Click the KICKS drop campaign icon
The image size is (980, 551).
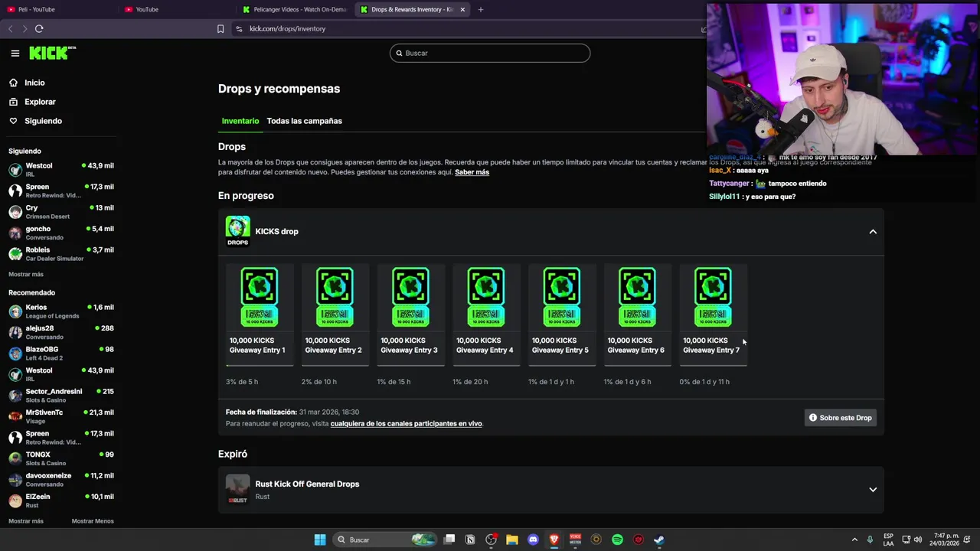237,231
